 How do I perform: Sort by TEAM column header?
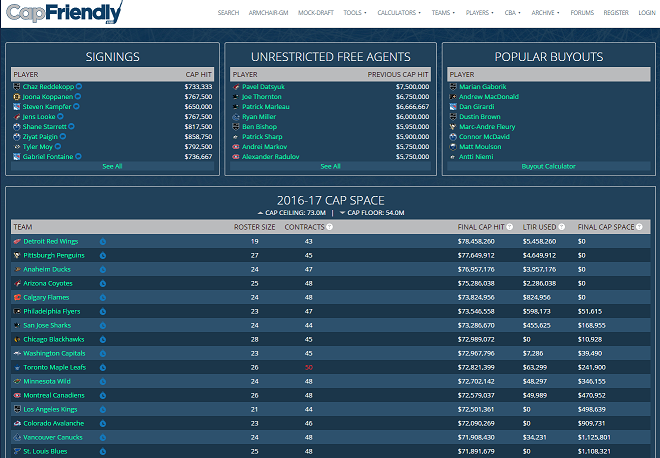point(23,227)
